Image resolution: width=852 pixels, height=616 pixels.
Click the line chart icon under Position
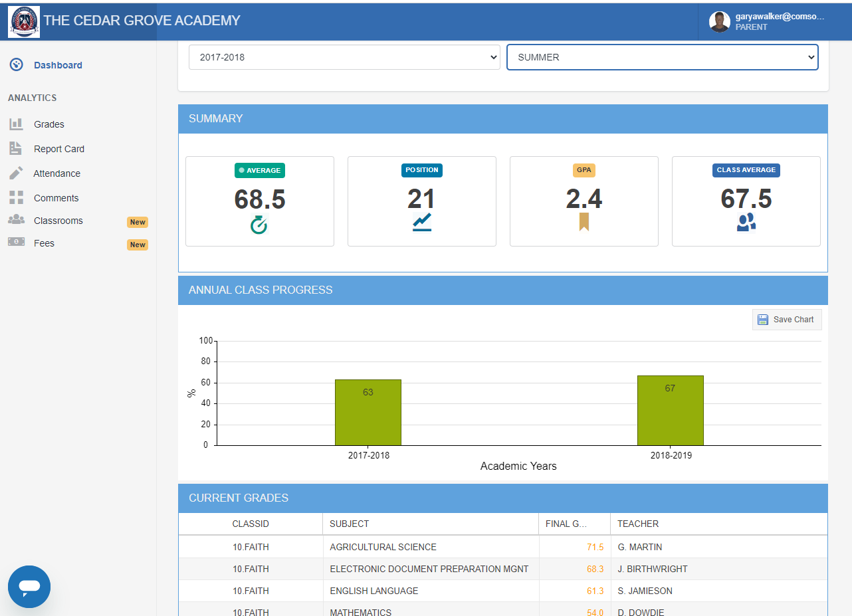(x=422, y=222)
